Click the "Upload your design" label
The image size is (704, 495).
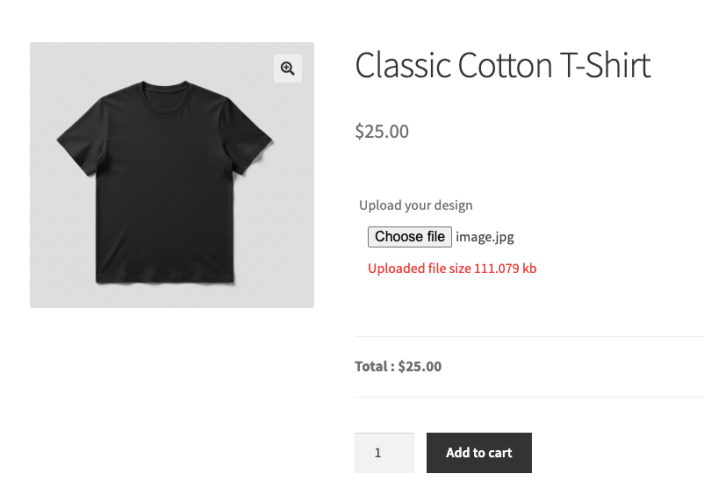click(x=416, y=205)
